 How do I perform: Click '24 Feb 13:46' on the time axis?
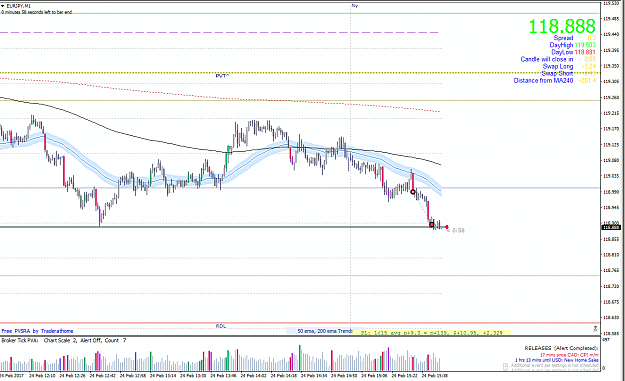click(x=223, y=375)
